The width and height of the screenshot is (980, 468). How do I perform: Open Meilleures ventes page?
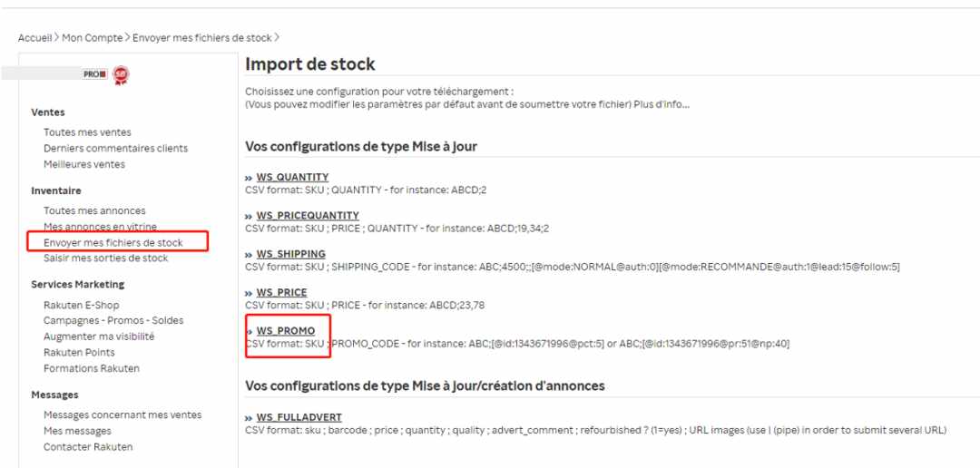tap(84, 164)
